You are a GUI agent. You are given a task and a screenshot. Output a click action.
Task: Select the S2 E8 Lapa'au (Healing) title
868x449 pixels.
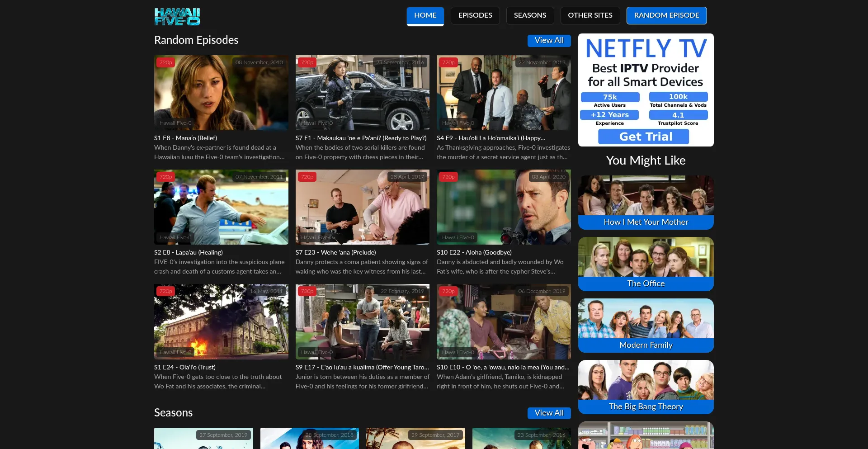(x=189, y=253)
